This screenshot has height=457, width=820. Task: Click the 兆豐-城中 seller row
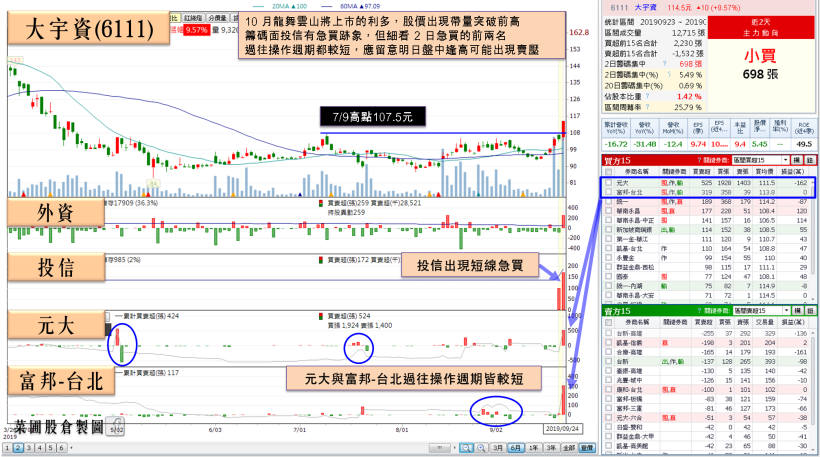pos(707,380)
